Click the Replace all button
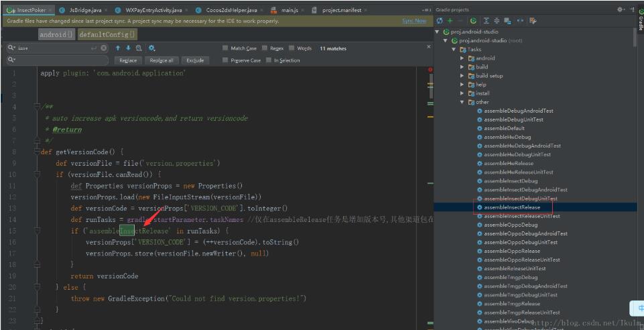Viewport: 644px width, 330px height. tap(162, 60)
